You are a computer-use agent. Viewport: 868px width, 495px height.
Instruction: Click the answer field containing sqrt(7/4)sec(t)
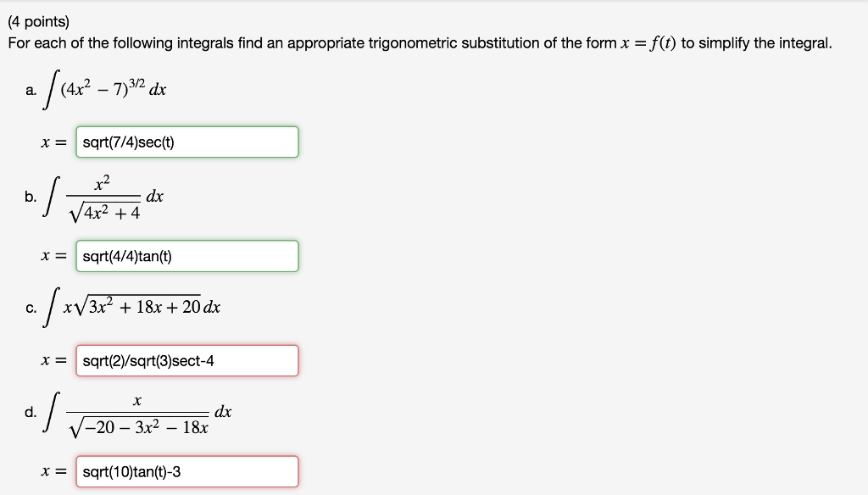186,142
